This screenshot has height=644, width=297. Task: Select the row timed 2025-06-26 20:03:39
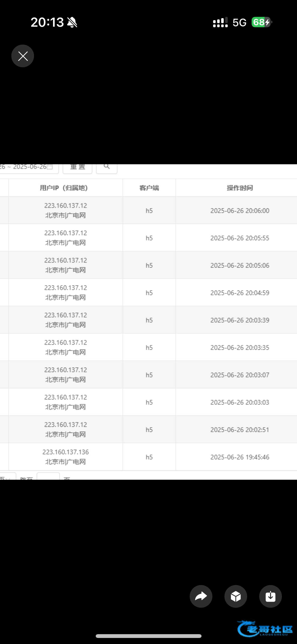click(x=240, y=320)
